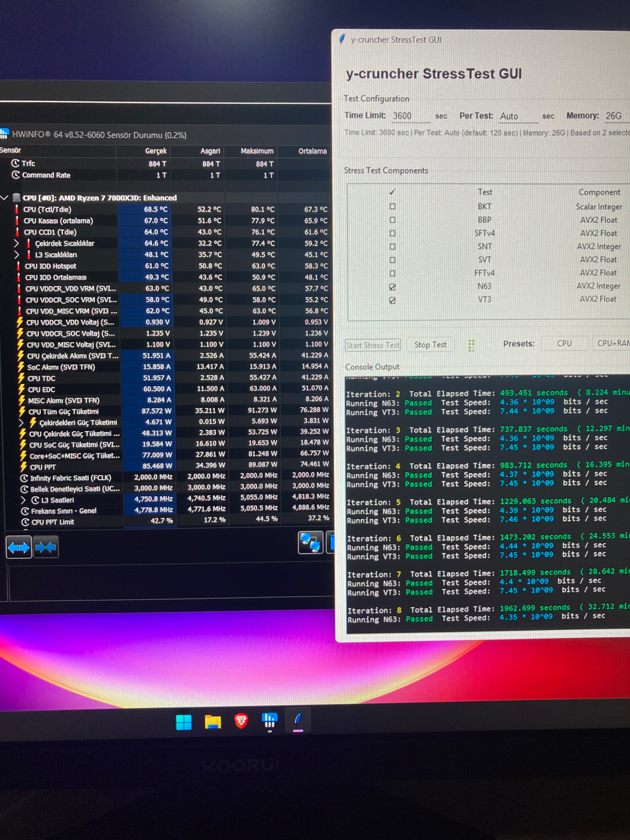630x840 pixels.
Task: Click the Start Stress Test button
Action: point(373,345)
